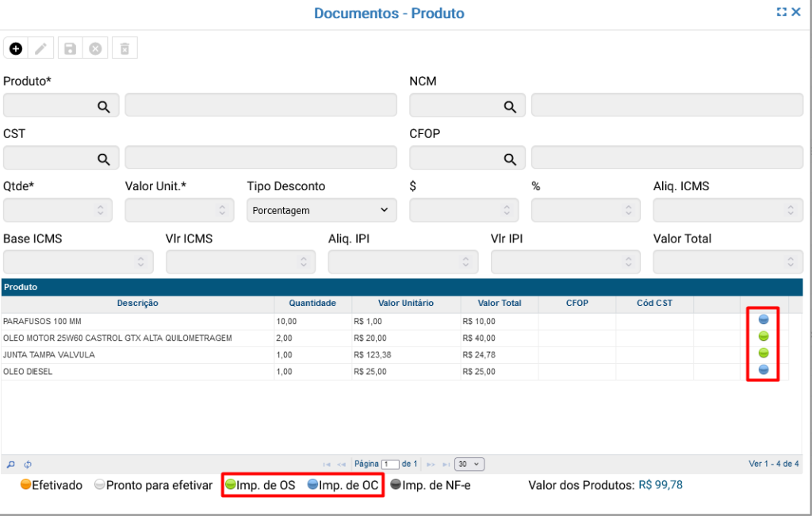Viewport: 812px width, 516px height.
Task: Open the rows-per-page dropdown showing 30
Action: click(x=469, y=464)
